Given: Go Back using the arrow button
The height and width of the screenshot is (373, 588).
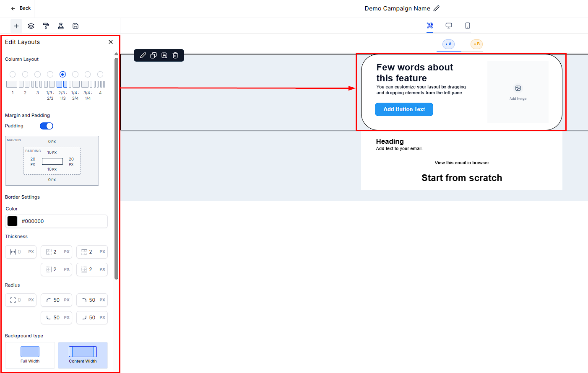Looking at the screenshot, I should click(21, 8).
